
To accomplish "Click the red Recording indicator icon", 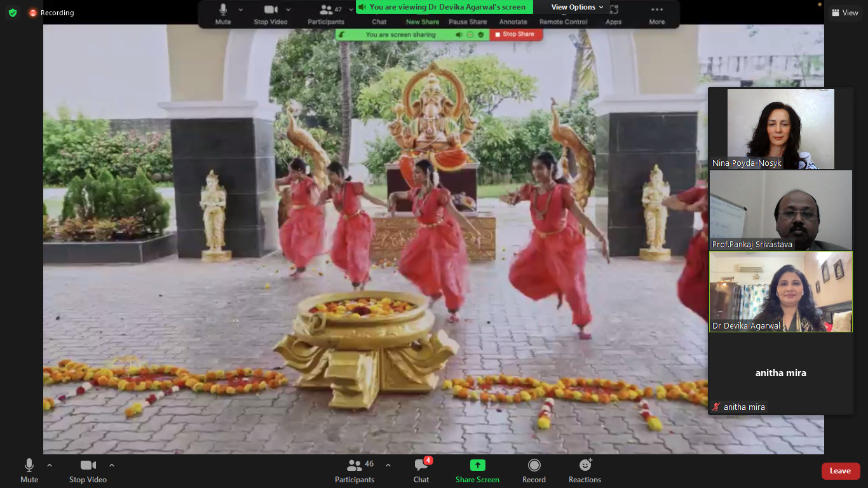I will [33, 13].
